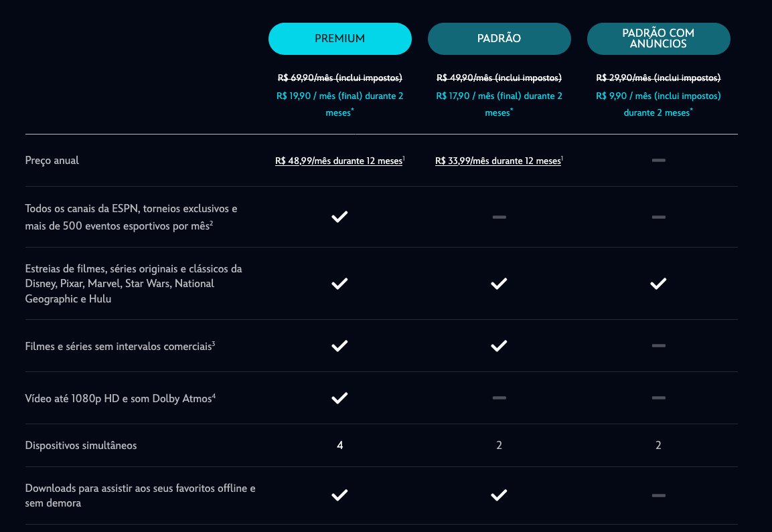772x532 pixels.
Task: Click Premium checkmark for 1080p HD Dolby Atmos
Action: click(x=339, y=397)
